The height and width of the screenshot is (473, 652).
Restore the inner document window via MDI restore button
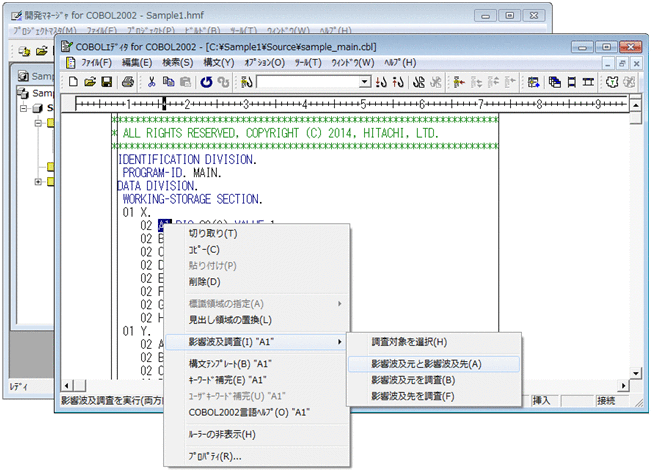click(x=622, y=63)
